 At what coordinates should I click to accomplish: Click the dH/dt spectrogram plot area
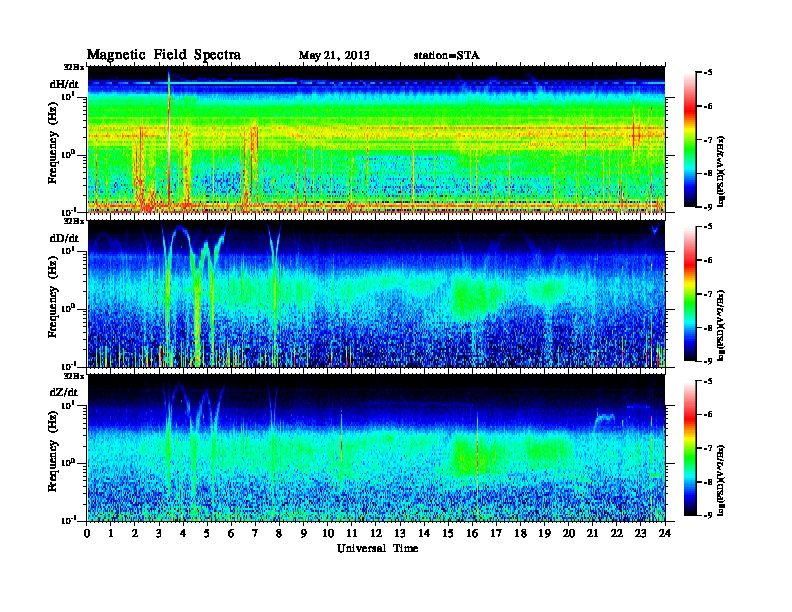376,140
